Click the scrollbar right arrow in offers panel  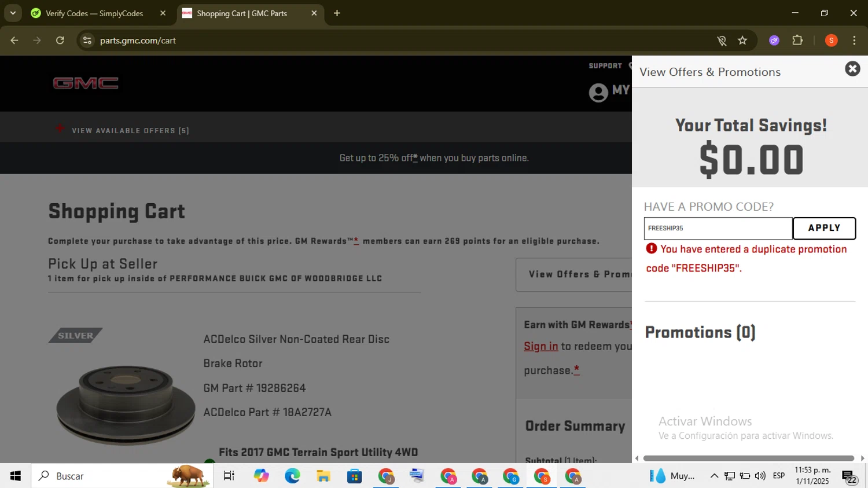point(862,458)
